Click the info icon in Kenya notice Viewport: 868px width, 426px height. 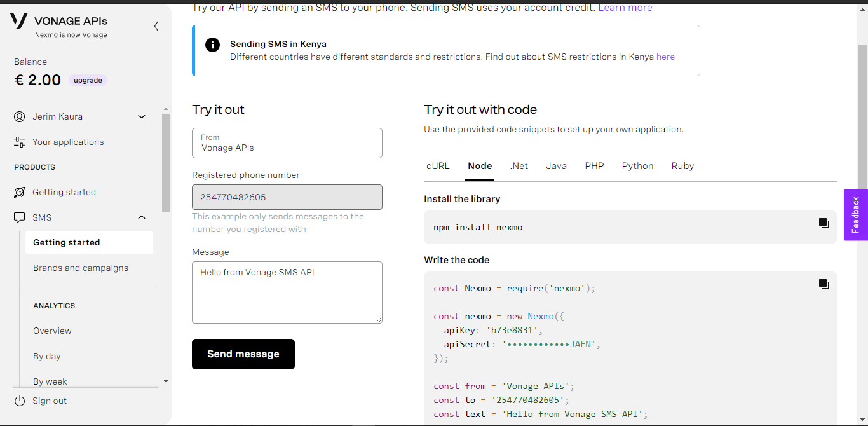click(x=212, y=45)
